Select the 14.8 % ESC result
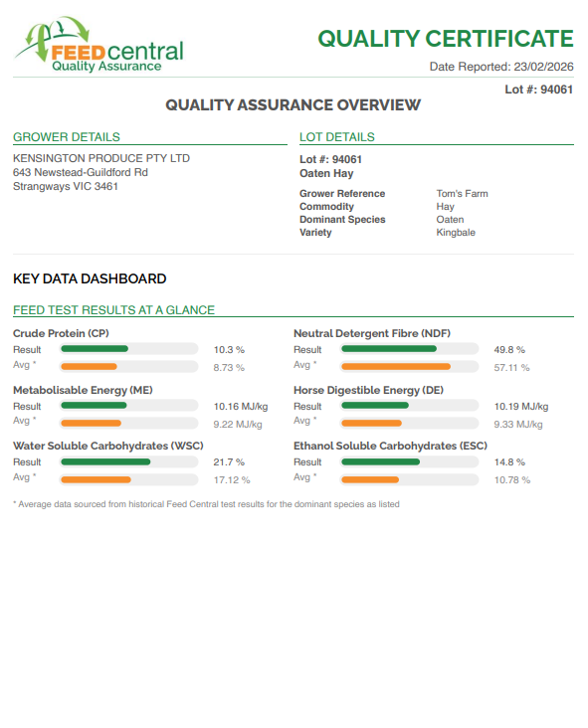The image size is (588, 728). click(x=509, y=462)
